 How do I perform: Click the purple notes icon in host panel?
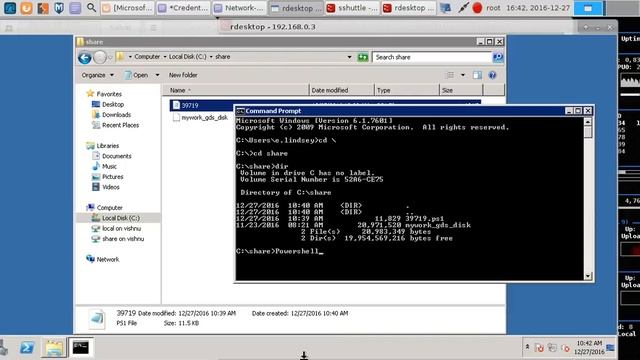(x=75, y=8)
